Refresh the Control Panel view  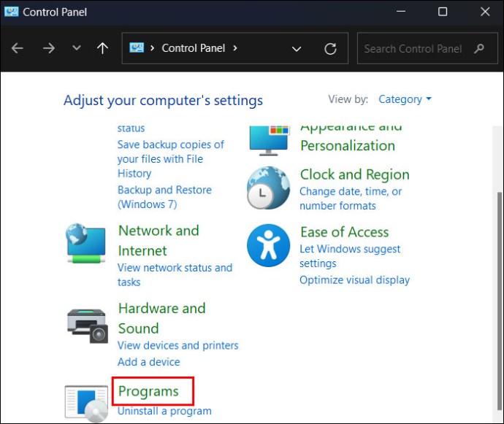tap(330, 49)
